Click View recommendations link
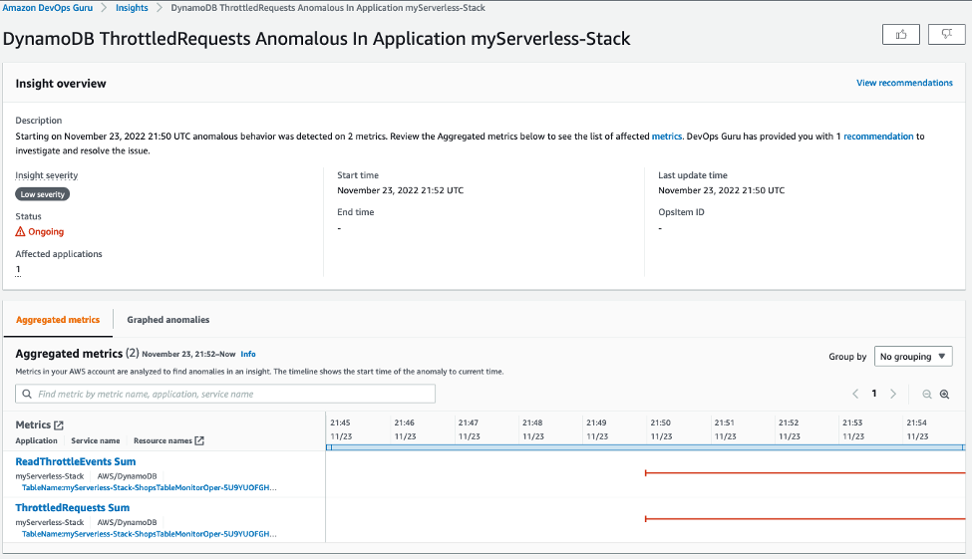This screenshot has height=560, width=974. pos(904,83)
